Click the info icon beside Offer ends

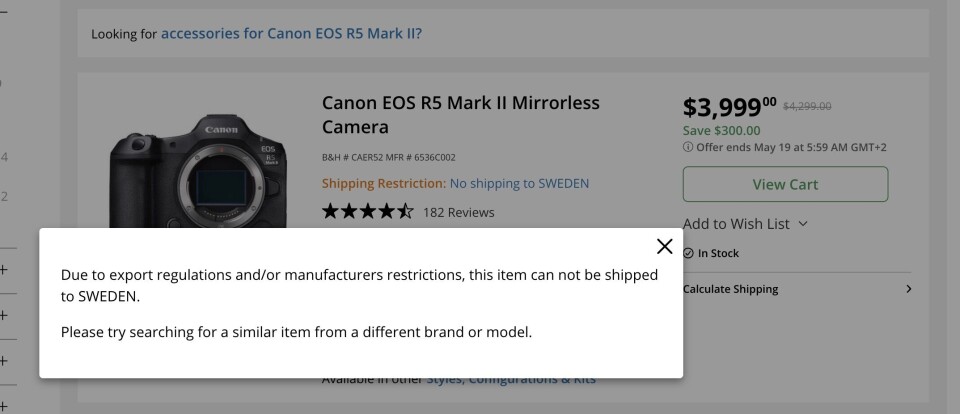688,148
